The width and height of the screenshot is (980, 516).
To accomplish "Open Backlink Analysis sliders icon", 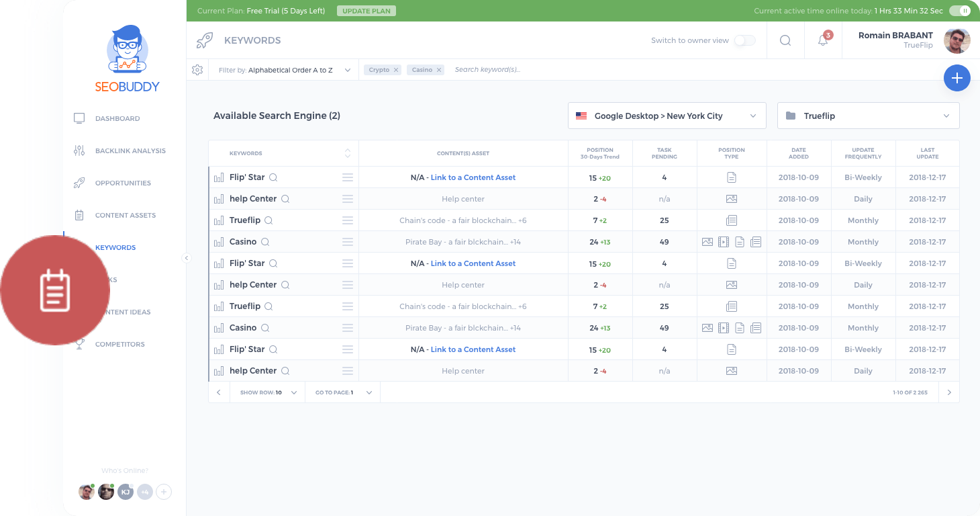I will 79,150.
